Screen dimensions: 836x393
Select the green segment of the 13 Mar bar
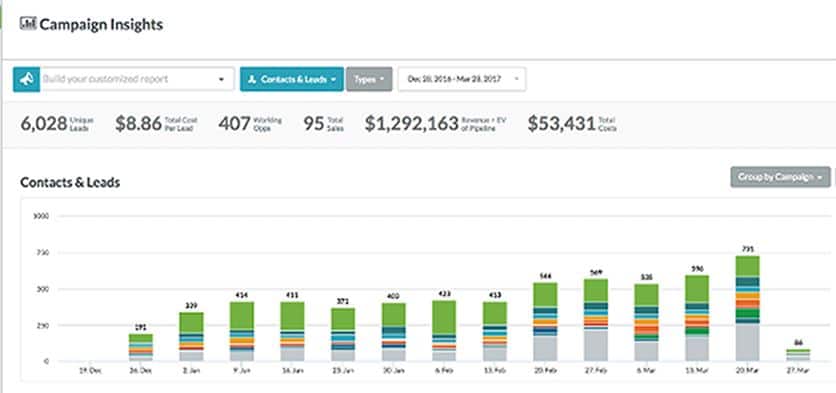(x=697, y=288)
